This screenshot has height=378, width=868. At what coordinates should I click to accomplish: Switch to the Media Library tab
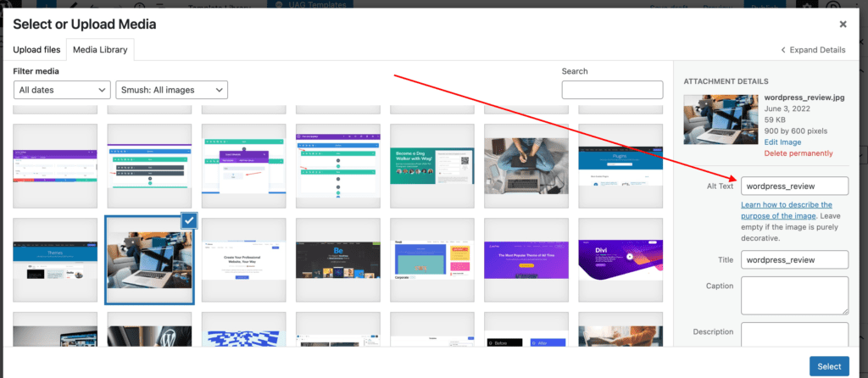click(100, 49)
